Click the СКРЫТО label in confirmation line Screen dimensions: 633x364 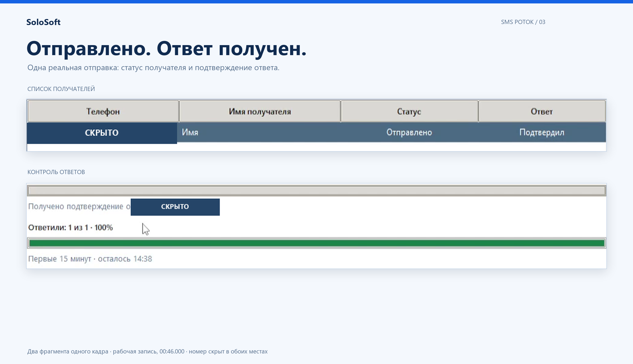175,207
